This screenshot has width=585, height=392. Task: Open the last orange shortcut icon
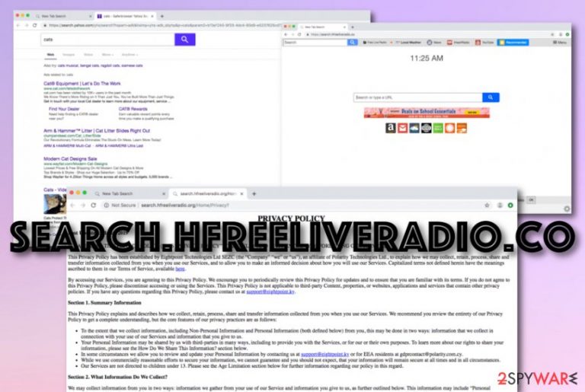click(462, 128)
